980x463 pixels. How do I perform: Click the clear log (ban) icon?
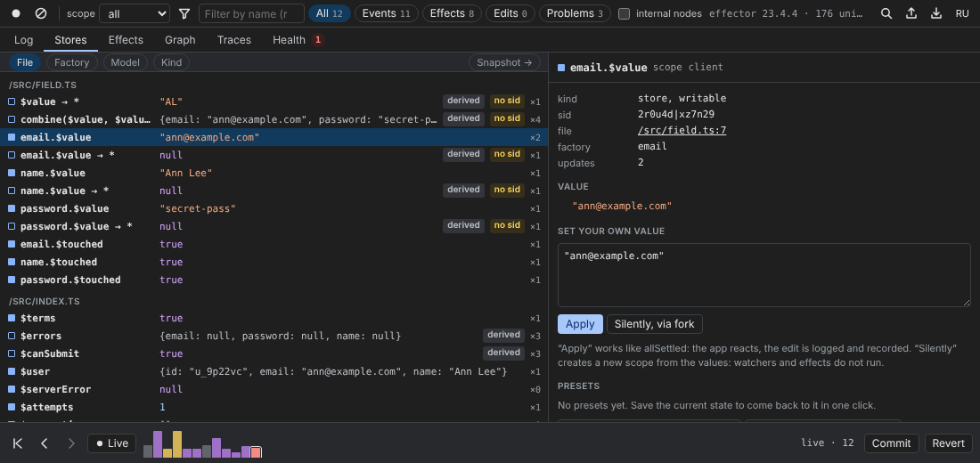tap(41, 13)
